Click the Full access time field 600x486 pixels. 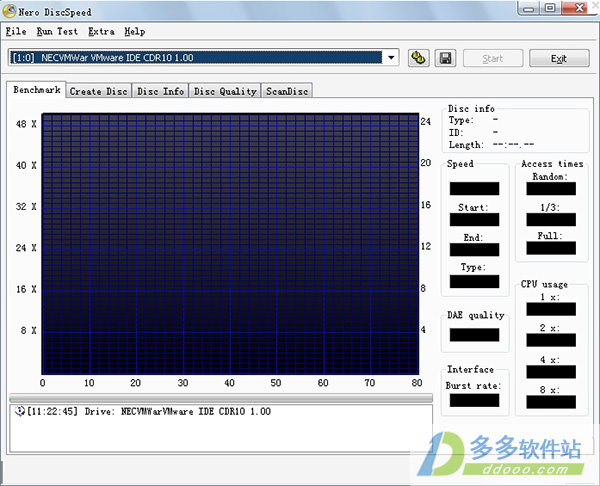(x=551, y=248)
